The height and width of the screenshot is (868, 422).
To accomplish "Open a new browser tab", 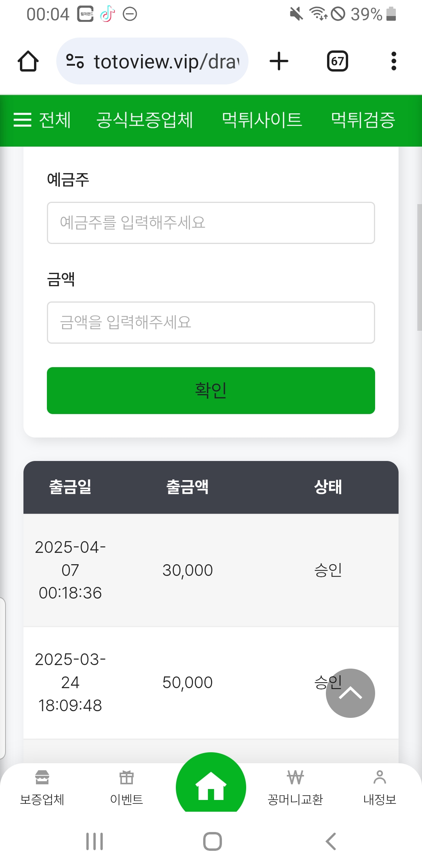I will [x=279, y=61].
